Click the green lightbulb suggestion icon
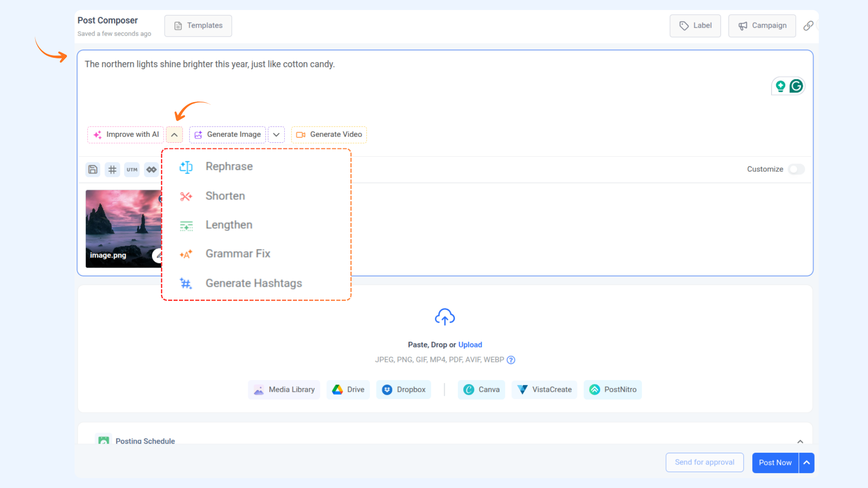The height and width of the screenshot is (488, 868). (780, 86)
